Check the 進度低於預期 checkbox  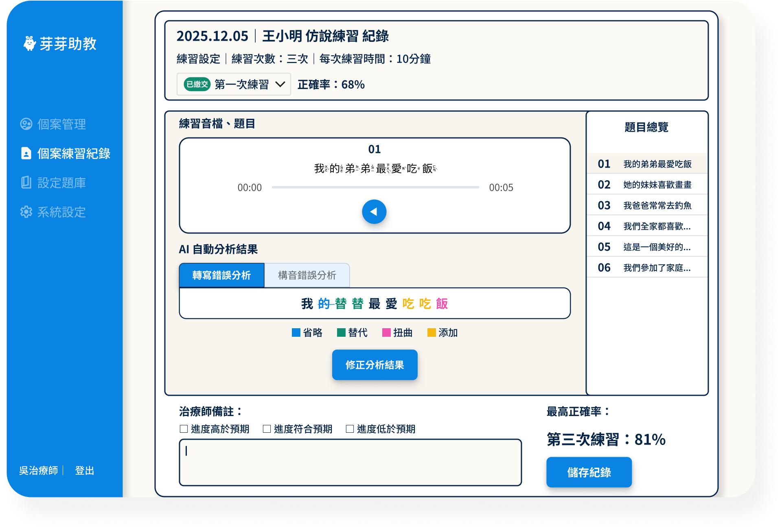pos(350,429)
